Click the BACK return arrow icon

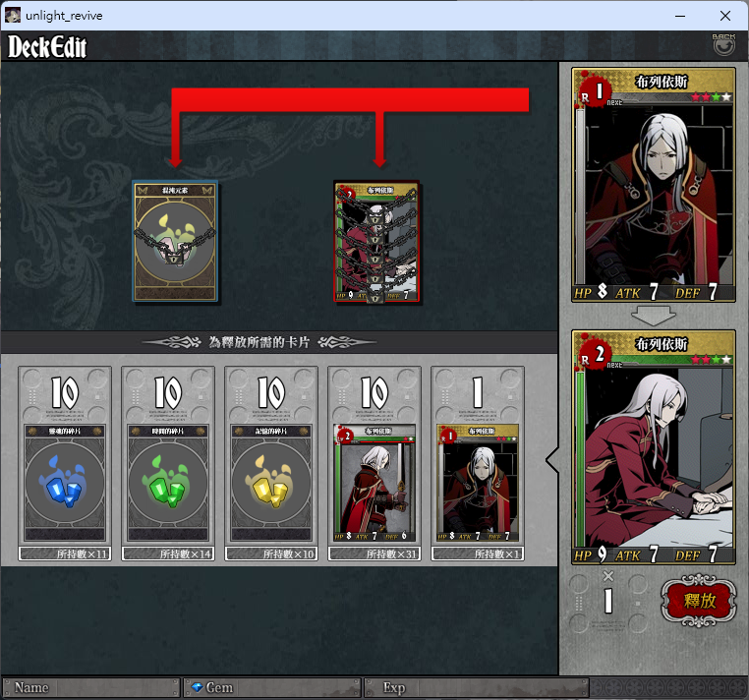(x=723, y=44)
